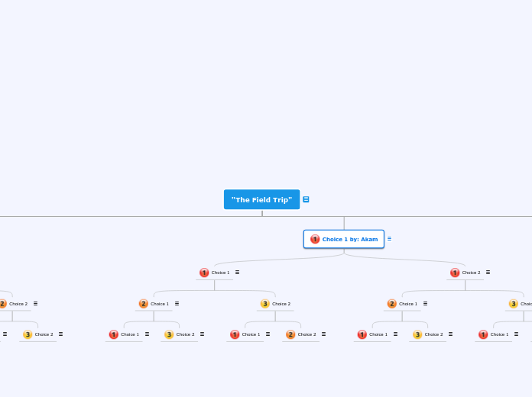The image size is (532, 397).
Task: Click empty canvas area above "The Field Trip"
Action: point(261,92)
